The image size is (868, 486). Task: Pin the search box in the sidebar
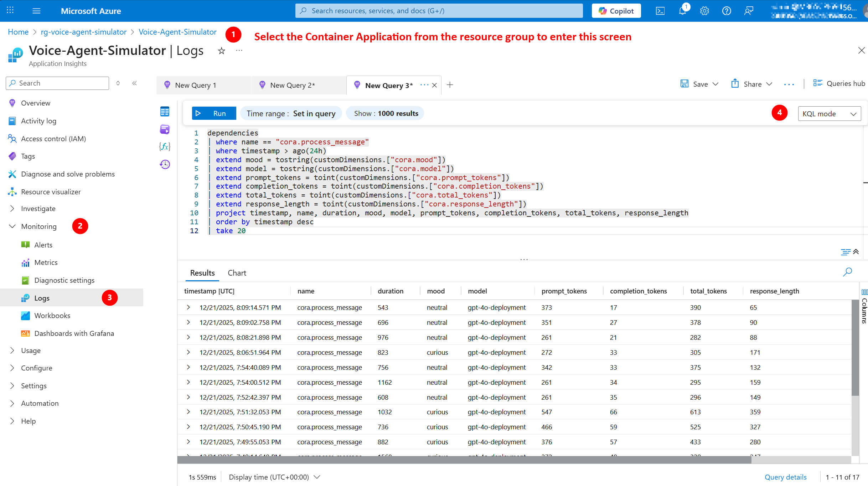118,83
